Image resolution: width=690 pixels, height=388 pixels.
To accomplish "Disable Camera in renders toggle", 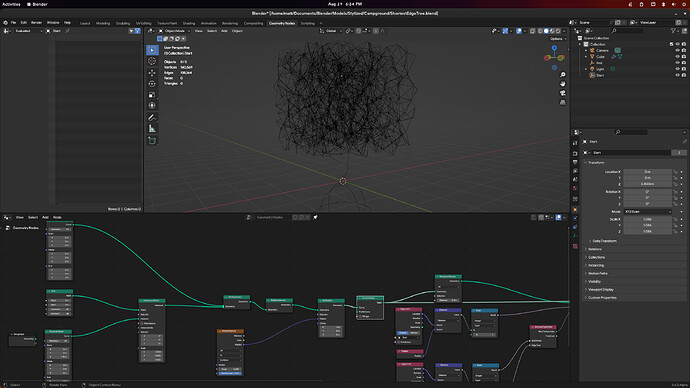I will pyautogui.click(x=683, y=51).
